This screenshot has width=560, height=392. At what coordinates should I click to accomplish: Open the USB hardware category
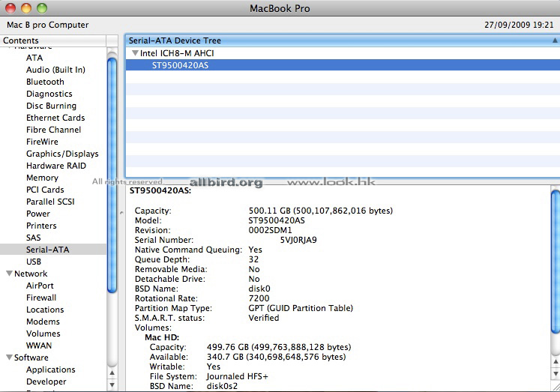34,262
